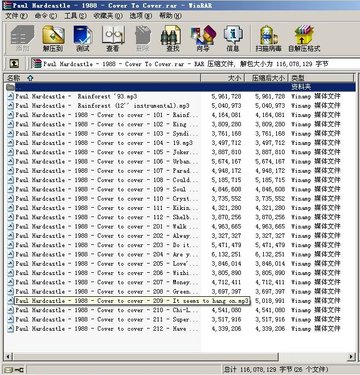The width and height of the screenshot is (360, 375).
Task: Click file icon of Rainforest '93.mp3
Action: [11, 96]
